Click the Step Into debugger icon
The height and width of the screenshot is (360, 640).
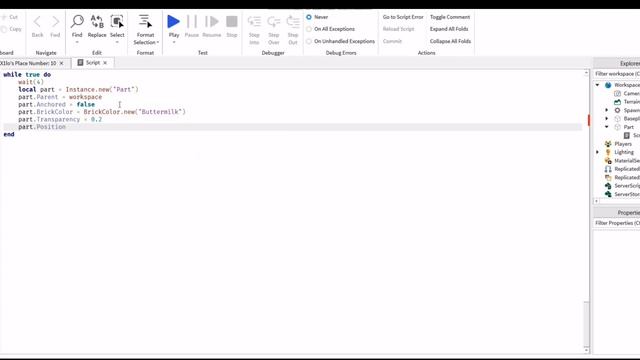tap(254, 22)
